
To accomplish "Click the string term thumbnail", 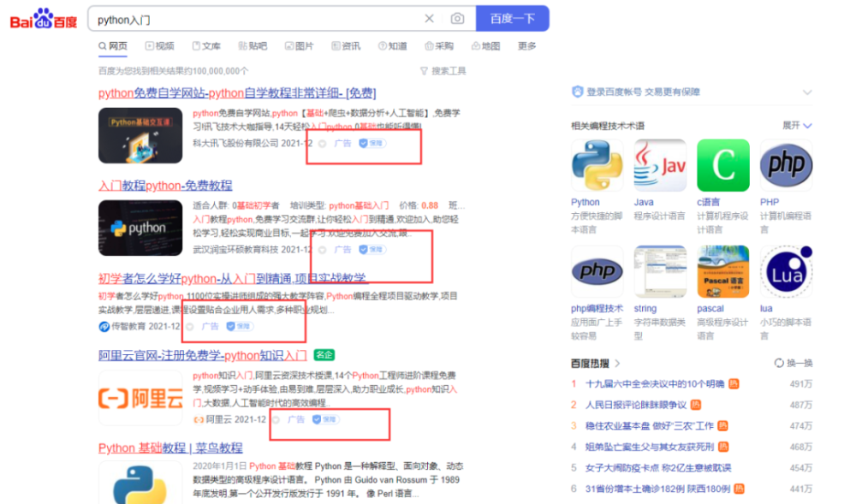I will [x=660, y=271].
